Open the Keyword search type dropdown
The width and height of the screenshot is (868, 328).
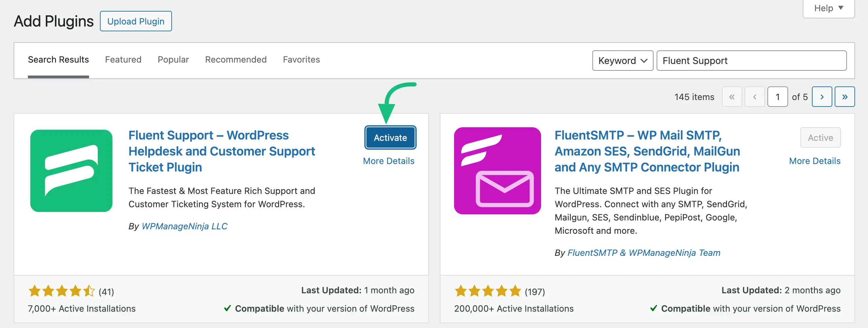coord(623,61)
